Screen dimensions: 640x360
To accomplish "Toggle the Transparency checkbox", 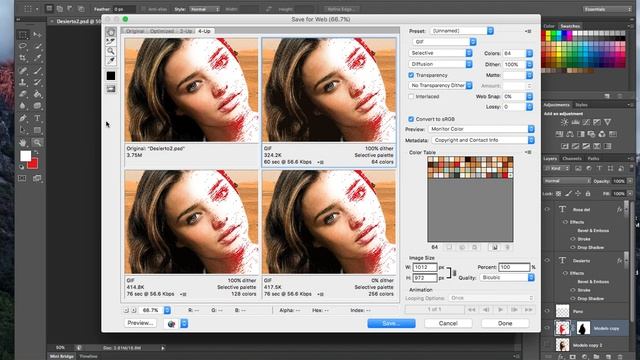I will (411, 75).
